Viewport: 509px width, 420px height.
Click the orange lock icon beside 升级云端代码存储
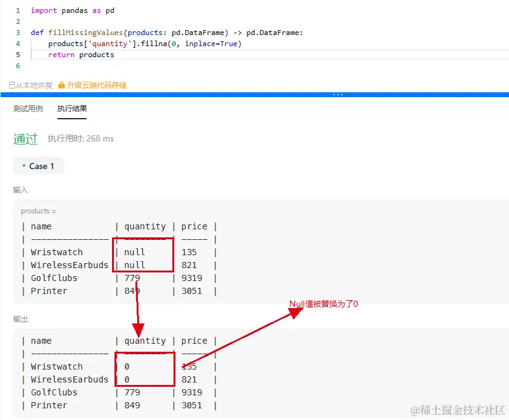pos(62,85)
